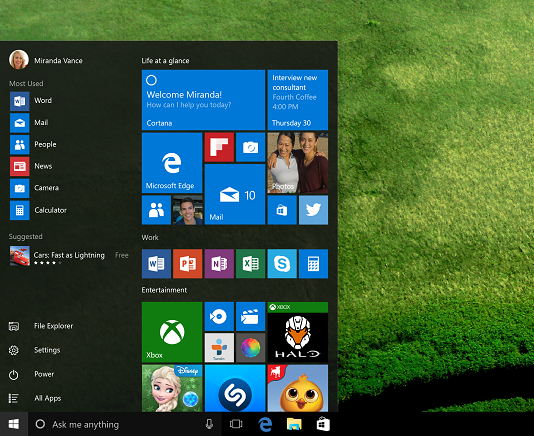Open suggested app Cars: Fast as Lightning
The image size is (534, 436).
click(69, 256)
